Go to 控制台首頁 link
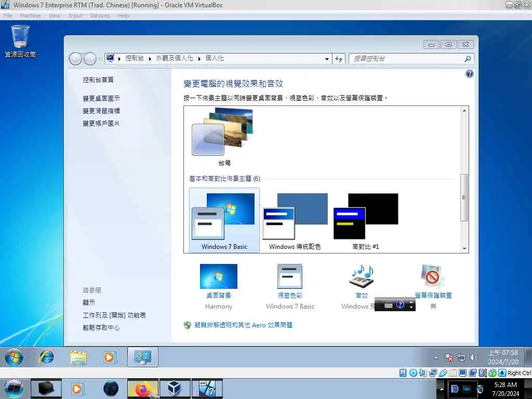Viewport: 532px width, 399px height. [98, 79]
